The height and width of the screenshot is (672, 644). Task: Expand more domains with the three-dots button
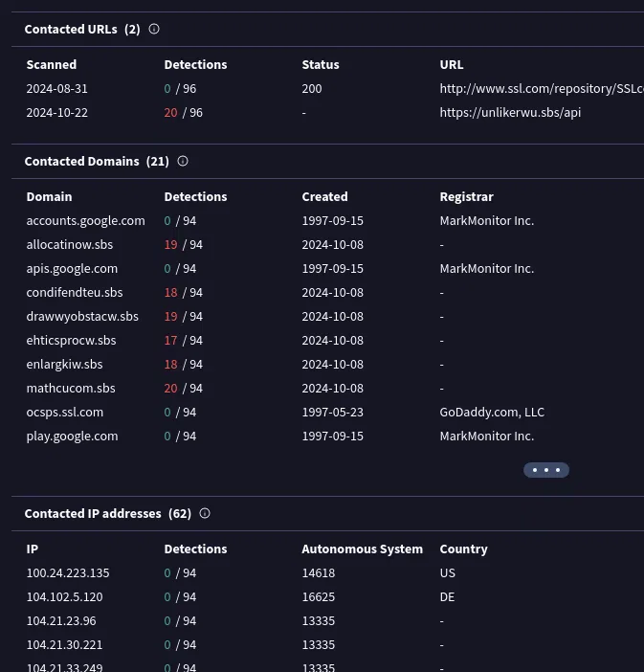pos(546,470)
